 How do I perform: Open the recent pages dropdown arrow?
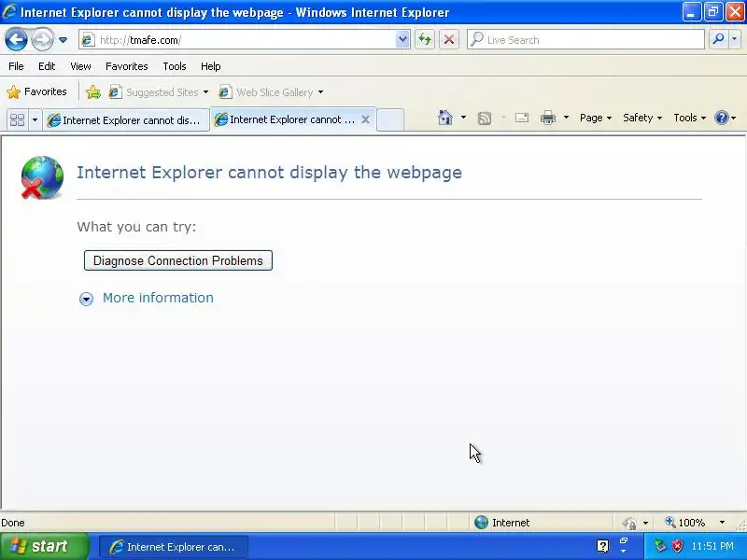click(63, 40)
